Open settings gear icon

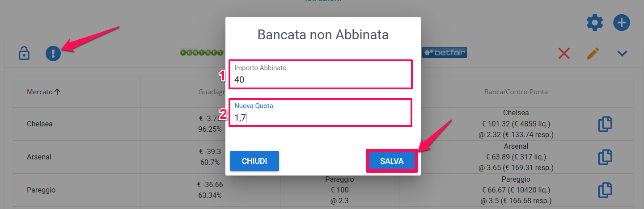click(x=595, y=22)
